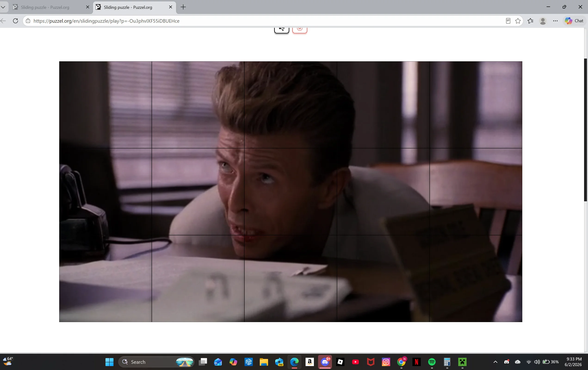The width and height of the screenshot is (588, 370).
Task: Click the volume speaker tray icon
Action: tap(537, 362)
